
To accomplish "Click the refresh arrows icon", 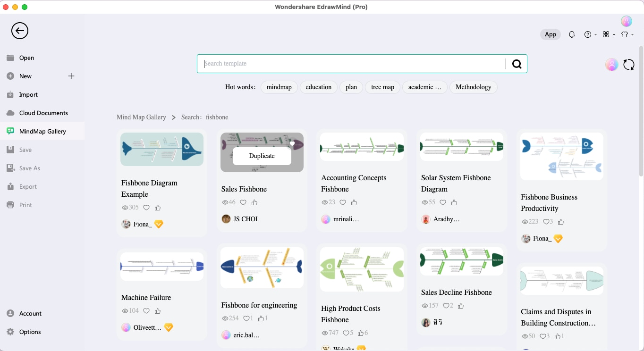I will [629, 65].
